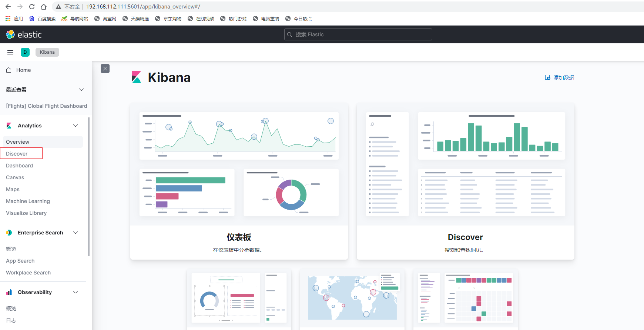Open [Flights] Global Flight Dashboard link
This screenshot has height=330, width=644.
click(46, 106)
